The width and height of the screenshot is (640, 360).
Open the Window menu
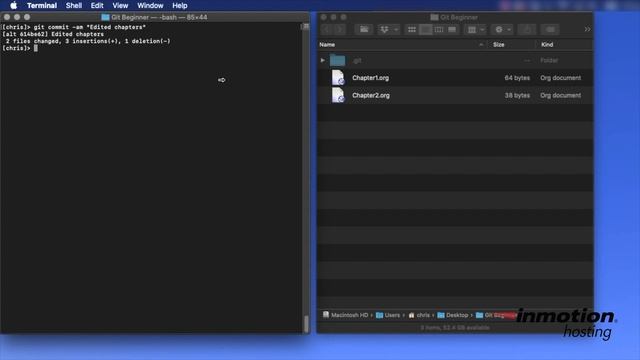150,5
